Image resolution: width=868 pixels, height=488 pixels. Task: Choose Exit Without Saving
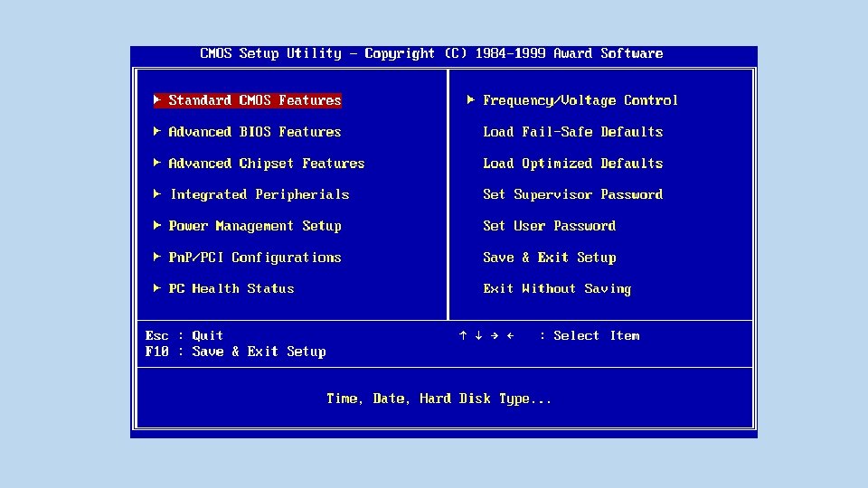tap(557, 288)
